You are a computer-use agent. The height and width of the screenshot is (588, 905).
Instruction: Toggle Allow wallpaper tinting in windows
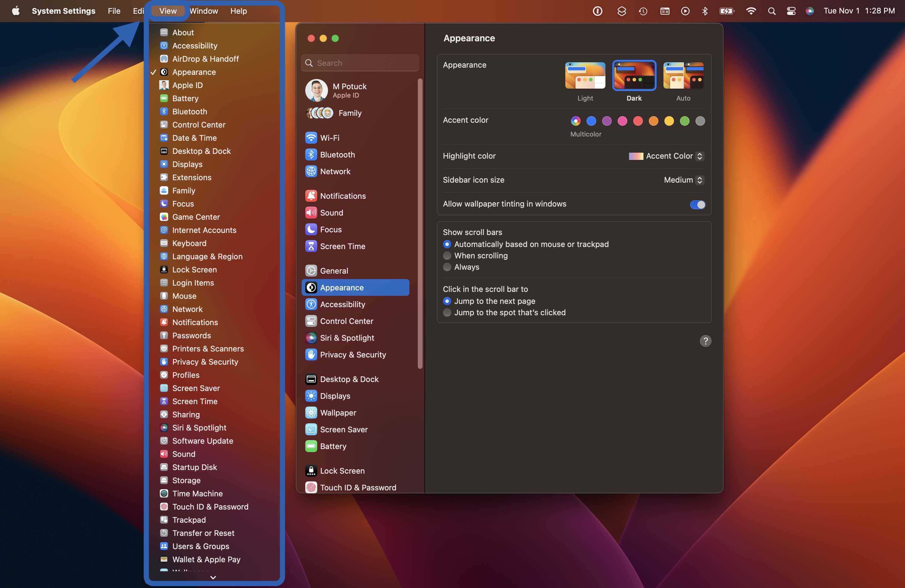coord(697,204)
